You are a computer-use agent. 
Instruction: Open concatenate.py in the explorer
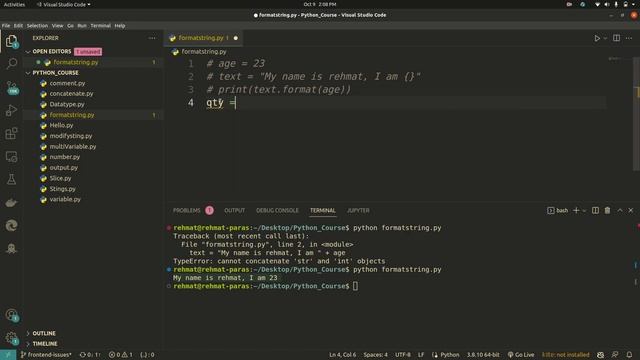[x=71, y=94]
